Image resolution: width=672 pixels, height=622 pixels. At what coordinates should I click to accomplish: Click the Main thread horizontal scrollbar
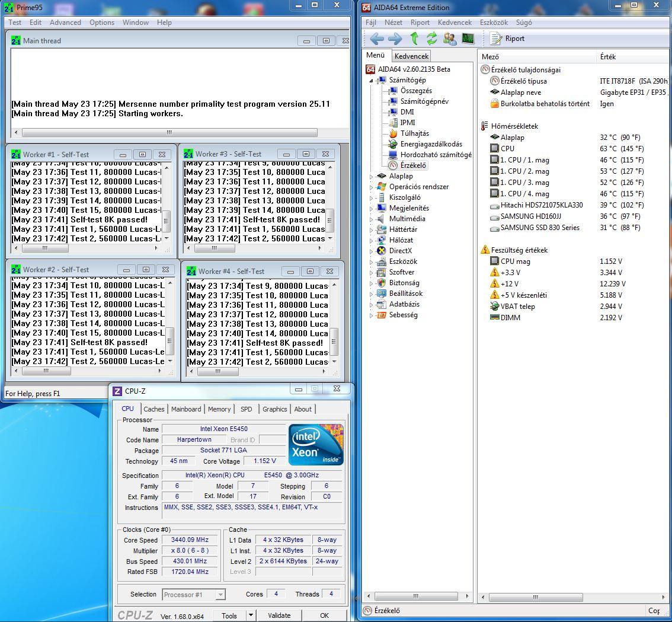pyautogui.click(x=169, y=133)
